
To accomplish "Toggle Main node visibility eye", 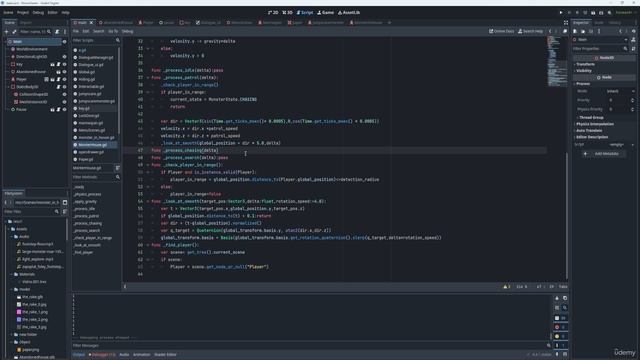I will click(64, 42).
